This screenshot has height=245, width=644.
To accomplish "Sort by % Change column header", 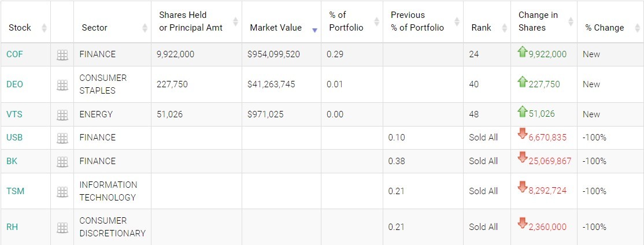I will (x=604, y=28).
